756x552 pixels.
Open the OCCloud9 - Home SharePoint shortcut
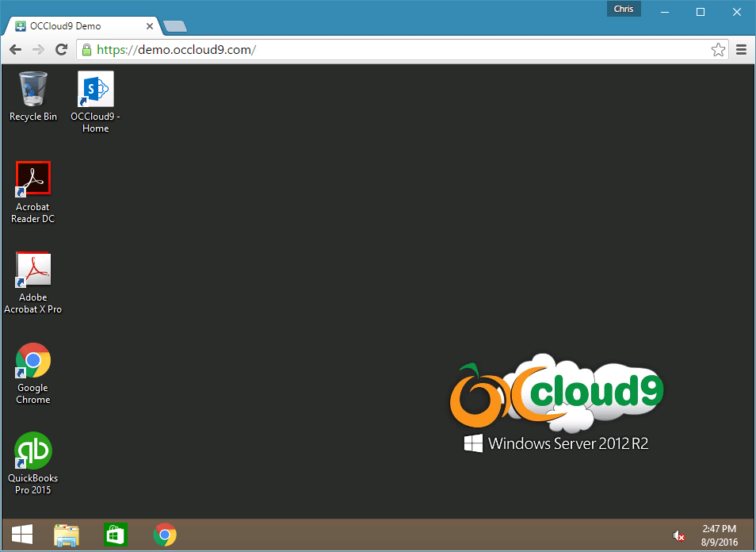click(x=95, y=102)
